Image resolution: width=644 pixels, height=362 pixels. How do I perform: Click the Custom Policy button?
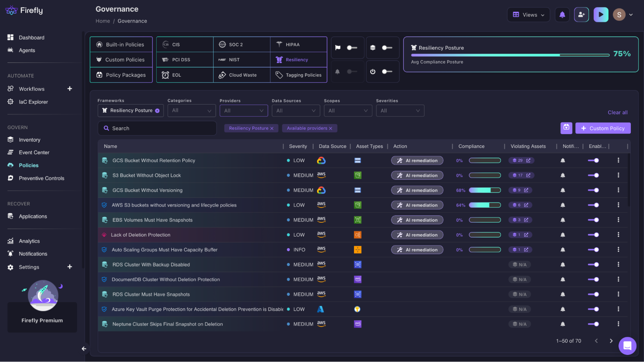[603, 128]
